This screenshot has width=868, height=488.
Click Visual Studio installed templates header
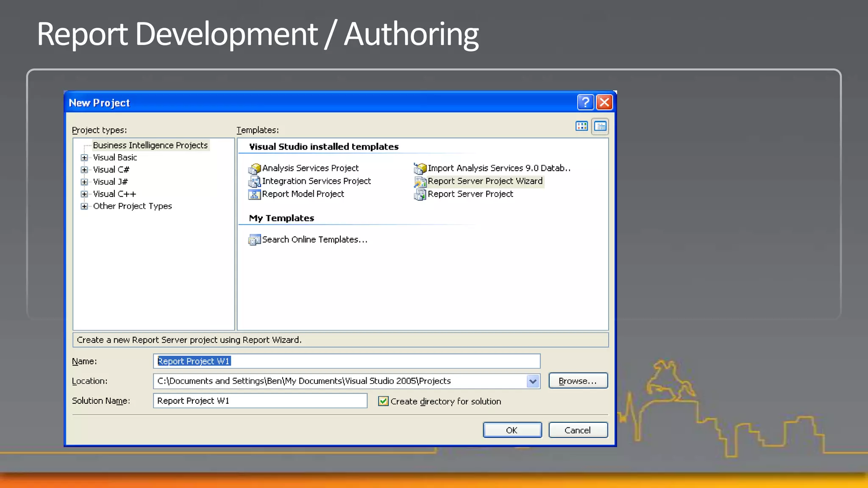click(x=324, y=147)
